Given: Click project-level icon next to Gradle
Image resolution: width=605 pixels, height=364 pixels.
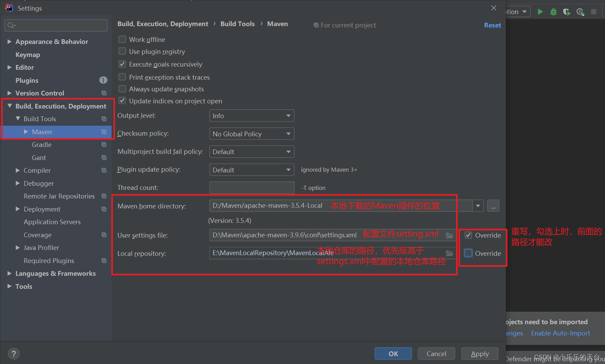Looking at the screenshot, I should tap(104, 145).
